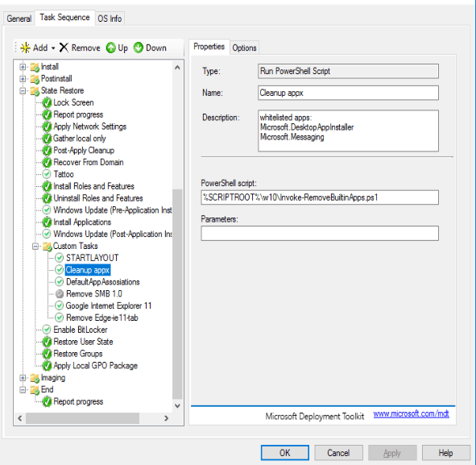Open the Add dropdown arrow
The image size is (476, 465).
pyautogui.click(x=53, y=48)
